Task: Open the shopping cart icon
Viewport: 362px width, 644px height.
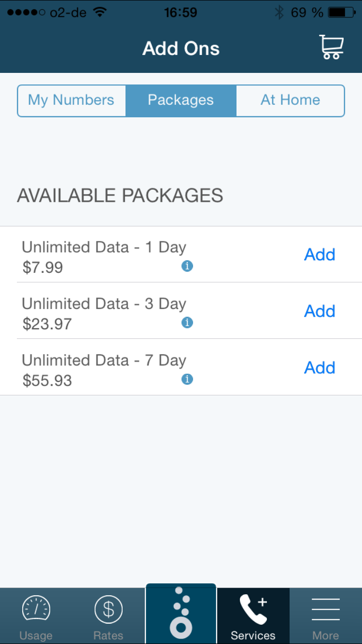Action: tap(331, 47)
